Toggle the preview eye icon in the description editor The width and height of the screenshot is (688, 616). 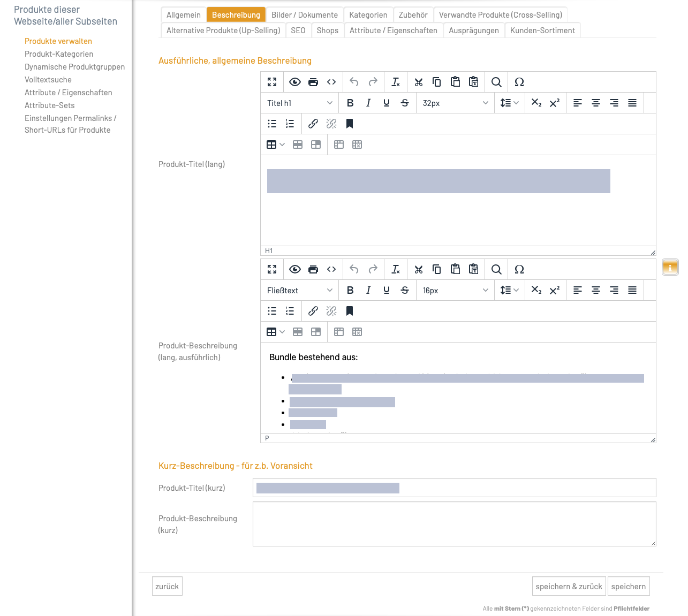click(294, 269)
